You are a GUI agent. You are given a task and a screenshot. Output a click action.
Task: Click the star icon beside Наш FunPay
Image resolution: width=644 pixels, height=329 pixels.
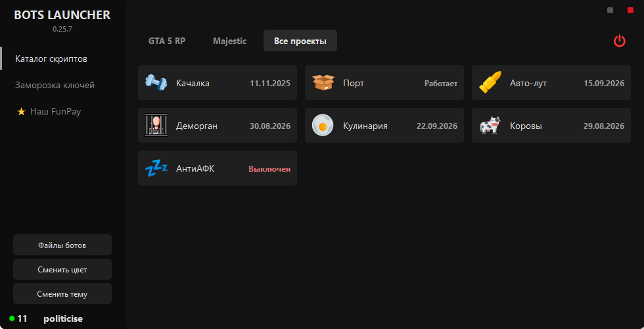point(21,112)
